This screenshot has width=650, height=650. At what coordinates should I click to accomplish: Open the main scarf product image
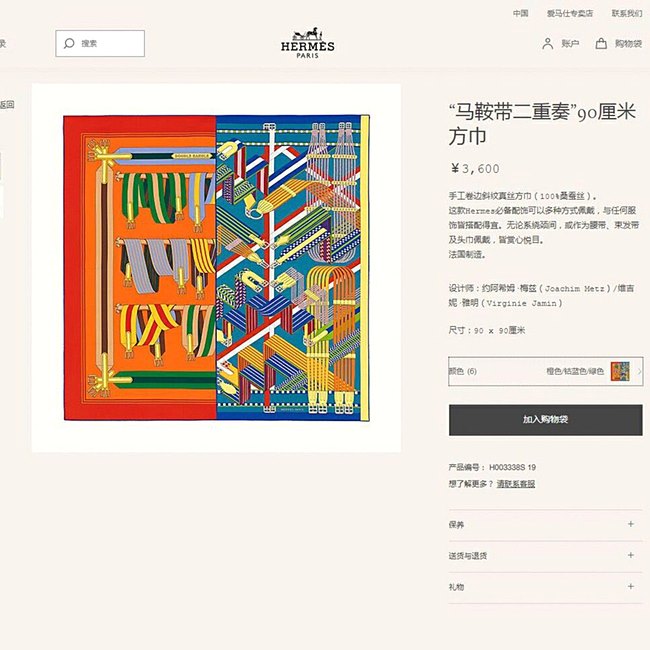pyautogui.click(x=216, y=268)
